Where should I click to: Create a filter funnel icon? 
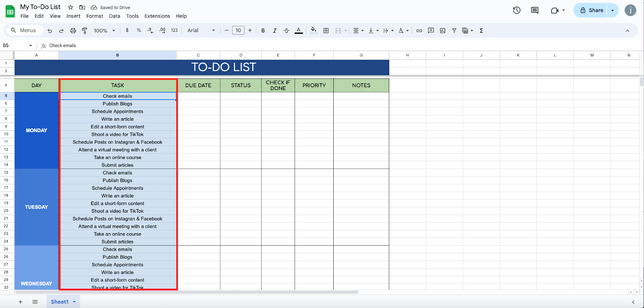tap(454, 31)
